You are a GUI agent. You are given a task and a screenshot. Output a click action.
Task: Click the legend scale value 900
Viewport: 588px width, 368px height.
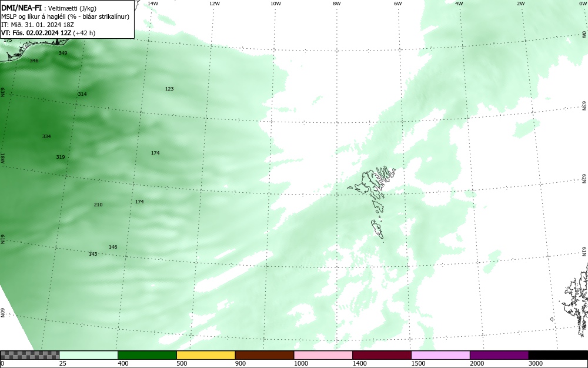coord(240,363)
